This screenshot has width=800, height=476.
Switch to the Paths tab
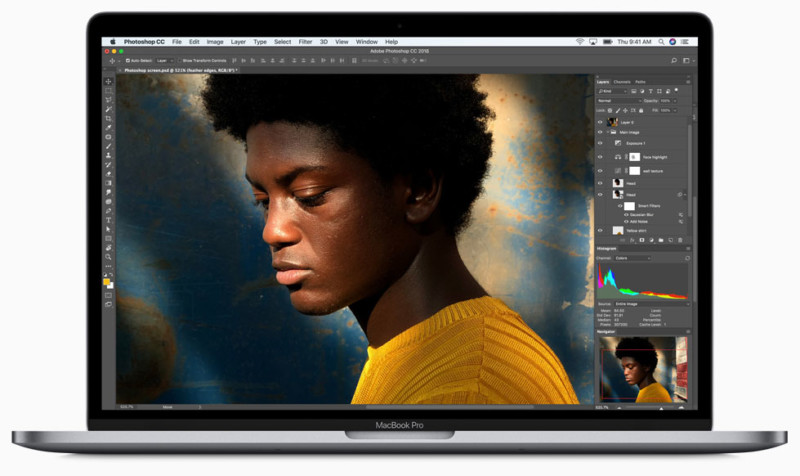tap(640, 82)
